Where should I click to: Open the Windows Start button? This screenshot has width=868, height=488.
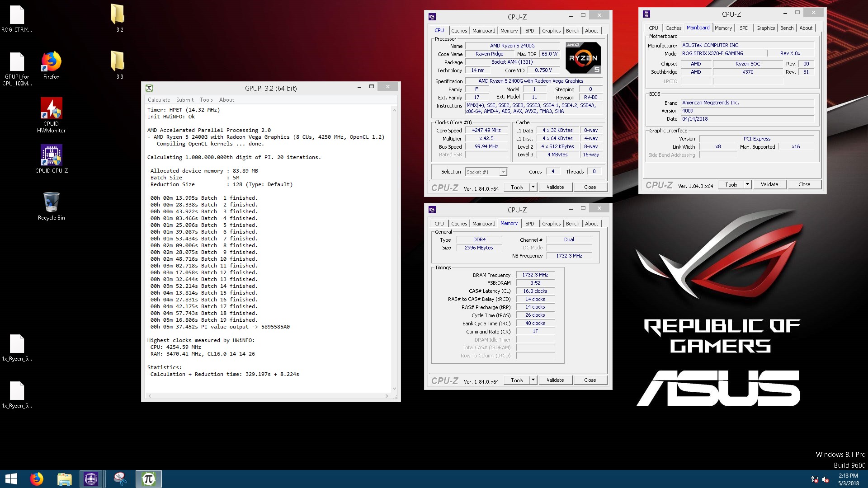11,479
